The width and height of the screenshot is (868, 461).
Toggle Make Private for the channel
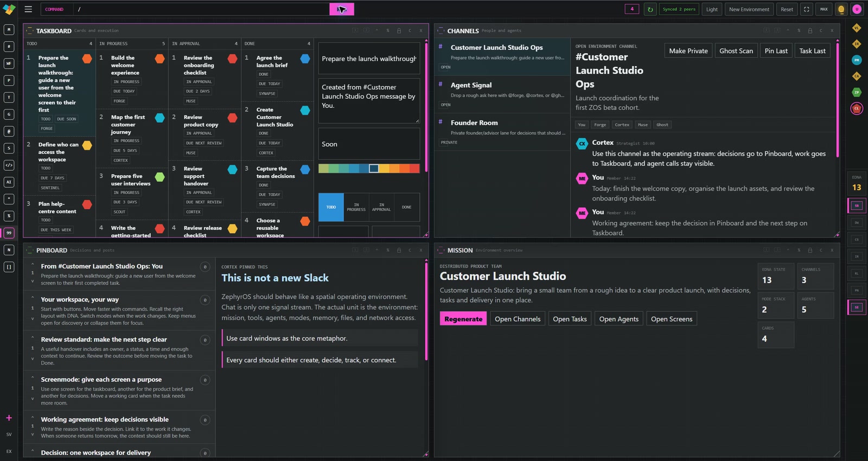pos(688,51)
